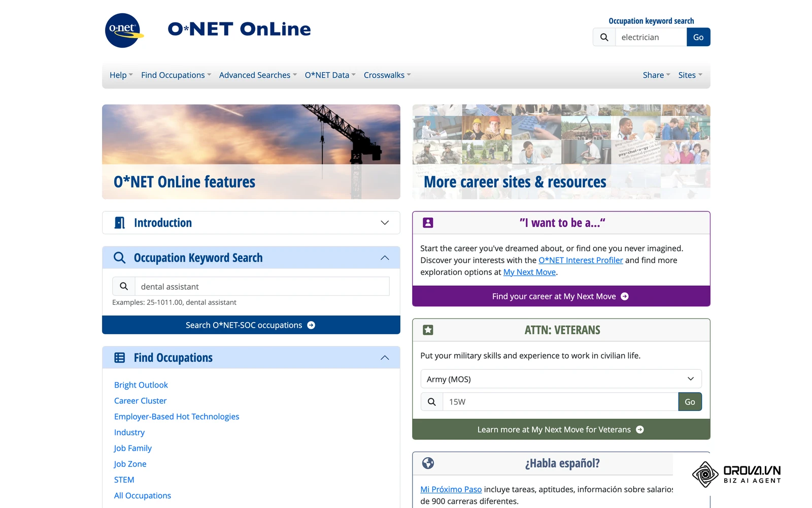The image size is (812, 508).
Task: Click the ATTN: VETERANS heading
Action: click(562, 330)
